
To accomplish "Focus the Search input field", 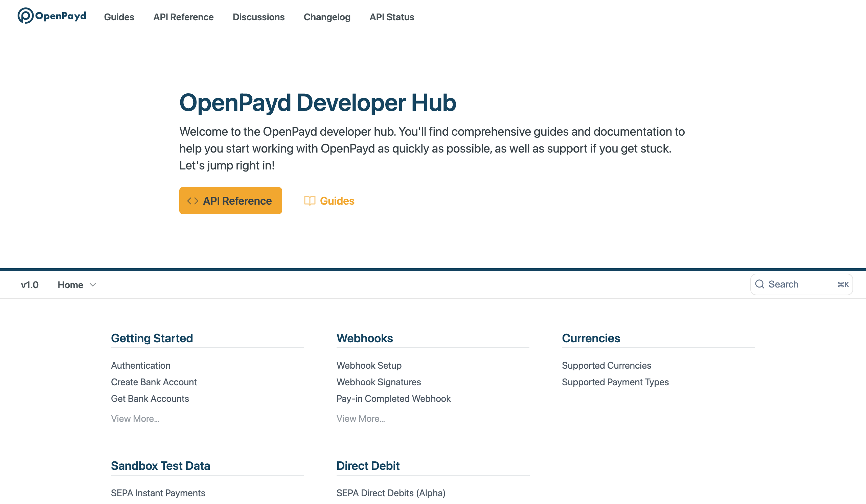I will (801, 284).
